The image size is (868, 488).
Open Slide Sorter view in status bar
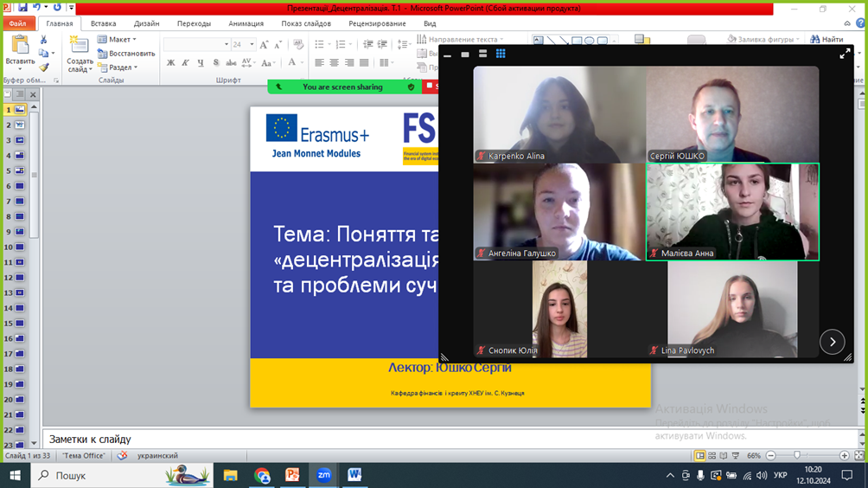(x=712, y=455)
